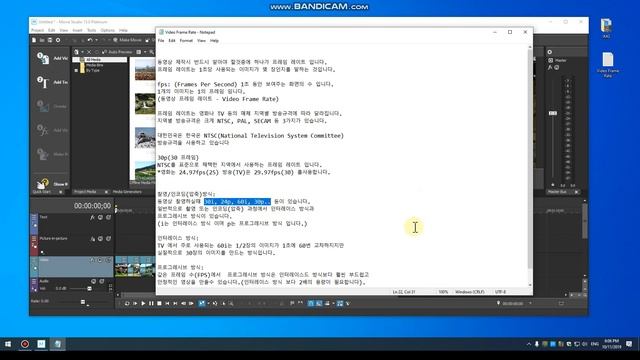This screenshot has width=640, height=360.
Task: Open Format menu in Notepad
Action: coord(186,41)
